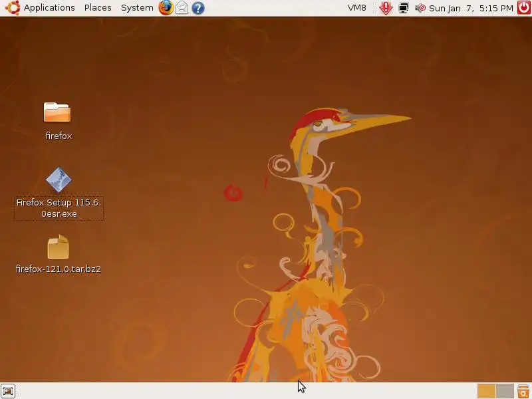Open the Trash applet icon
The image size is (532, 399).
point(523,391)
